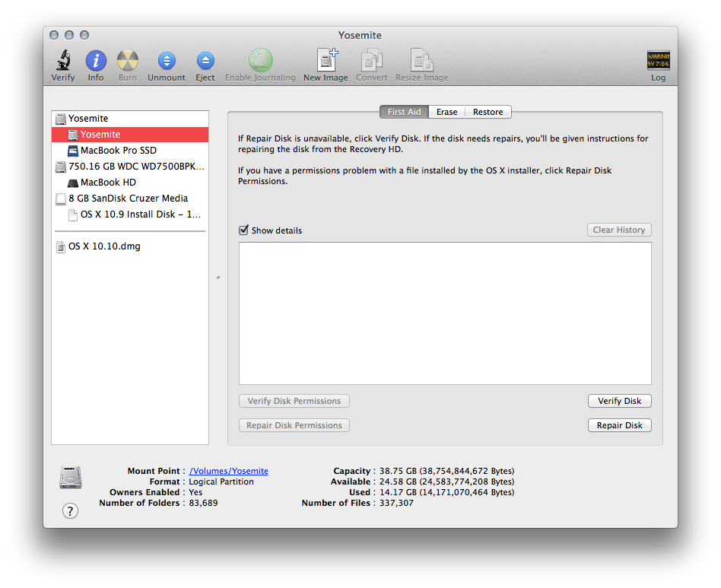Image resolution: width=721 pixels, height=588 pixels.
Task: Create a New Image from toolbar
Action: [326, 60]
